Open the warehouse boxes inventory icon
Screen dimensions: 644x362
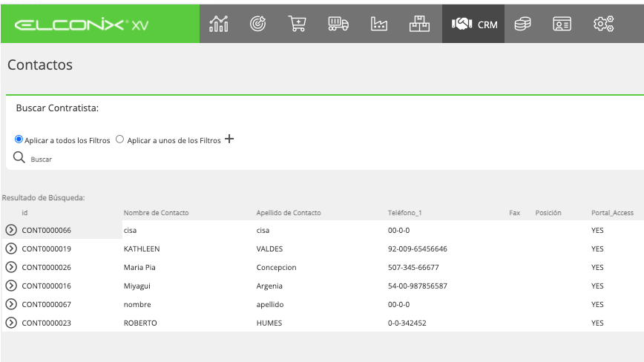tap(419, 24)
